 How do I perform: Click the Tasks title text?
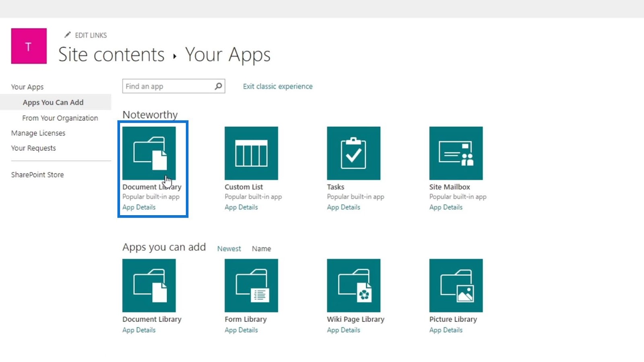[x=335, y=187]
